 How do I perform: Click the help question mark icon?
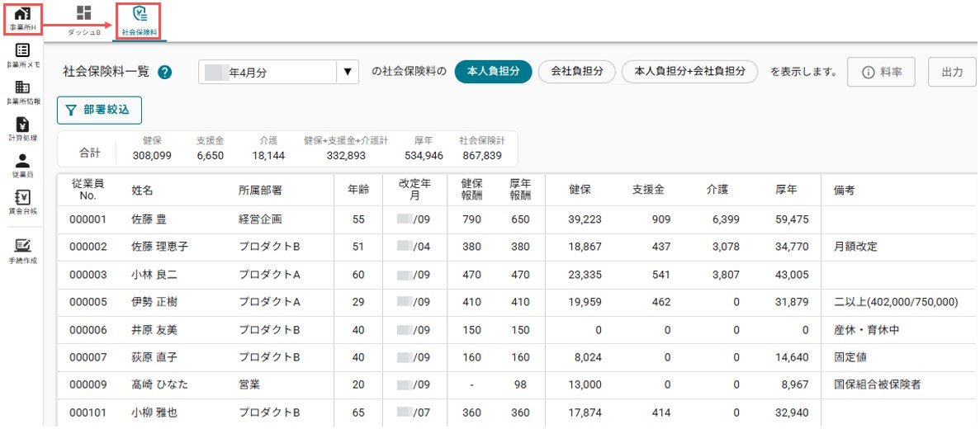(x=165, y=73)
